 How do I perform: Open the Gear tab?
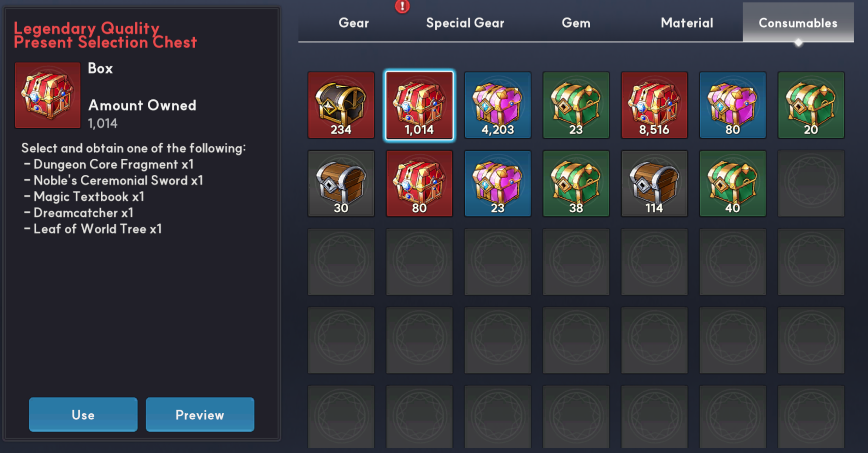(x=354, y=23)
